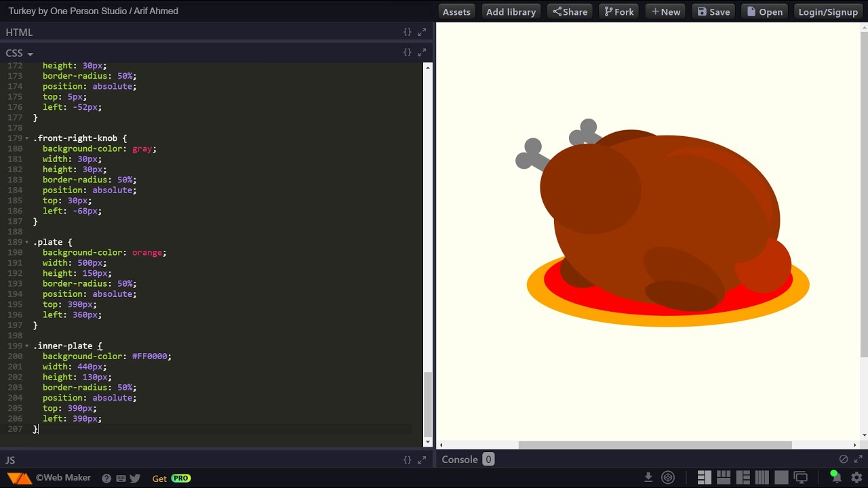Maximize the HTML pane

[x=422, y=32]
